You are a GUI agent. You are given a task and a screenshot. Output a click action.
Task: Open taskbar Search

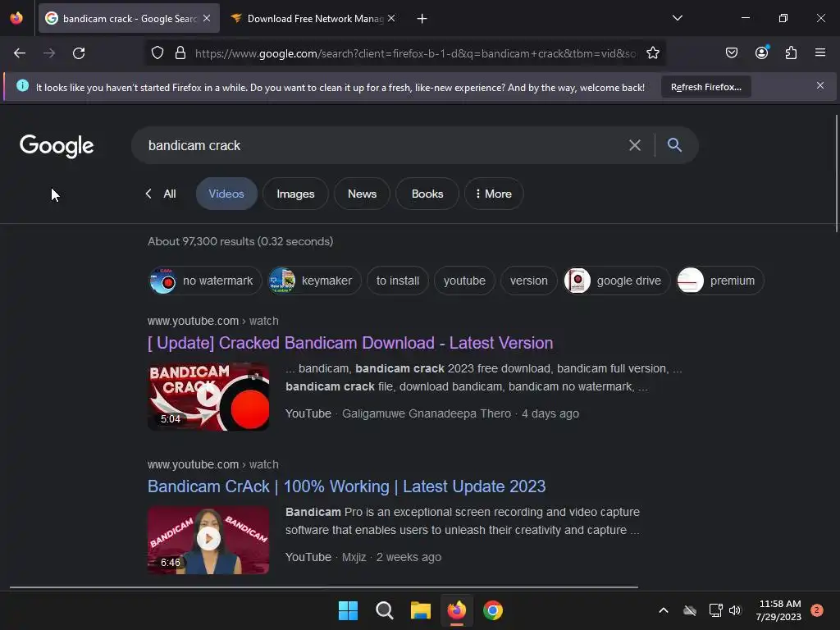385,610
